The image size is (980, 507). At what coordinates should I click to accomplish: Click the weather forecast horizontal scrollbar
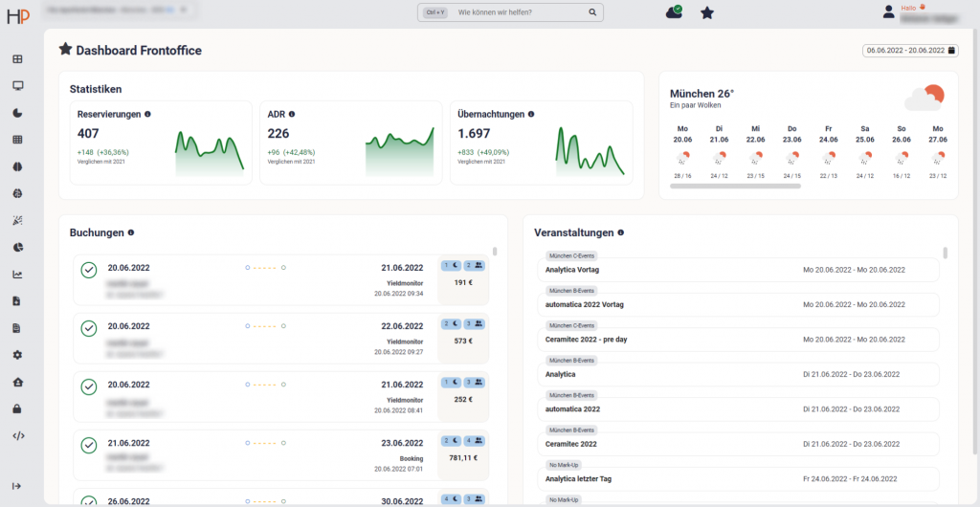pos(735,186)
